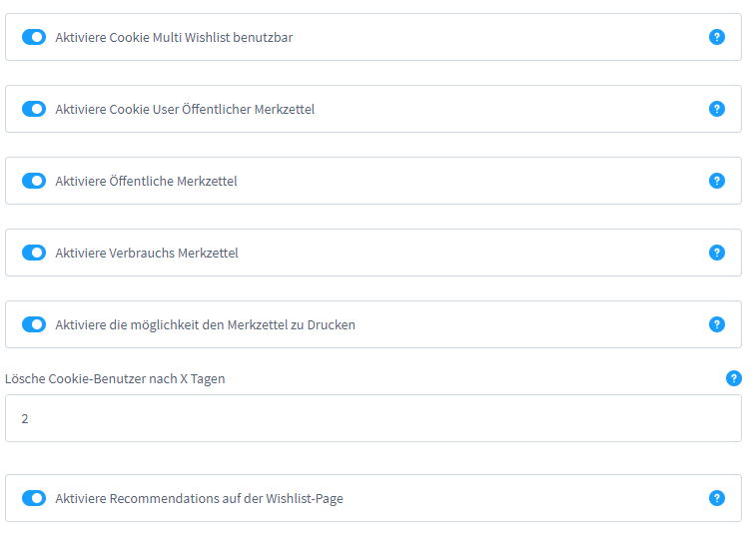Show help for Lösche Cookie-Benutzer field

pyautogui.click(x=734, y=378)
